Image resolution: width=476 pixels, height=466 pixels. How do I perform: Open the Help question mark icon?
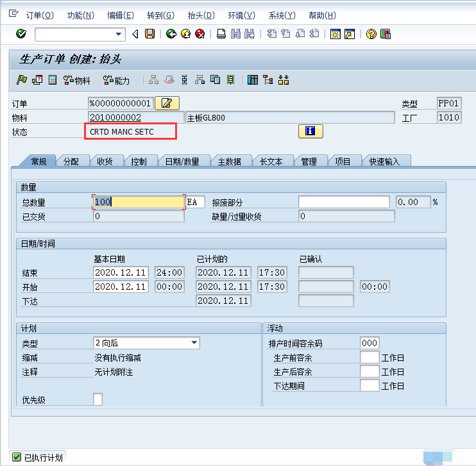click(371, 34)
